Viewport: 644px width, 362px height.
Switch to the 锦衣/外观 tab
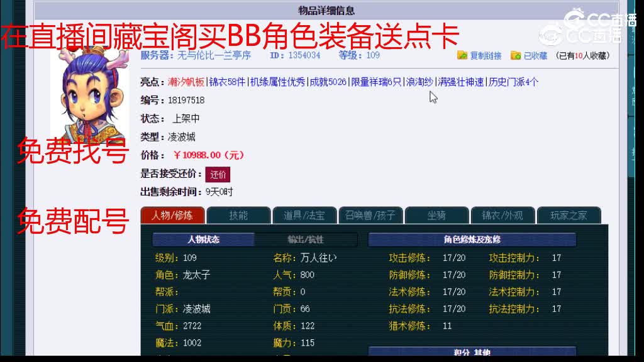[x=503, y=215]
